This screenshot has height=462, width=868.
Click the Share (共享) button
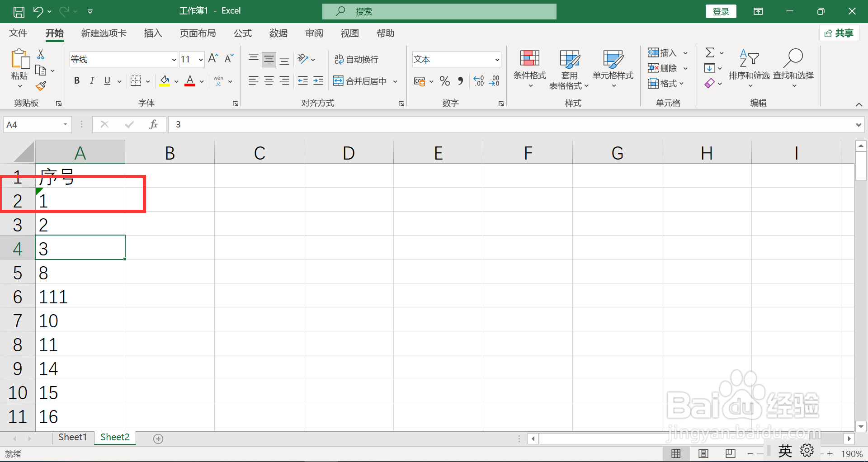[x=839, y=33]
